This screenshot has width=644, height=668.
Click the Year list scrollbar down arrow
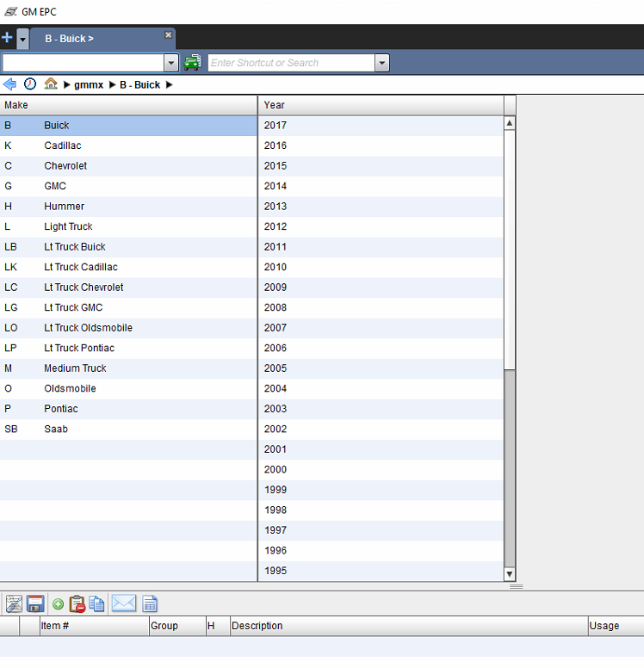pos(509,574)
